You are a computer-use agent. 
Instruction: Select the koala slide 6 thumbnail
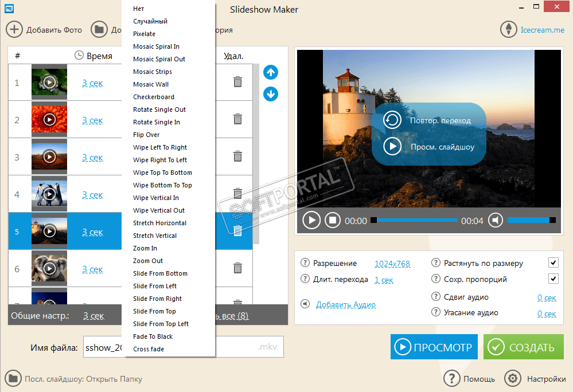click(x=49, y=268)
